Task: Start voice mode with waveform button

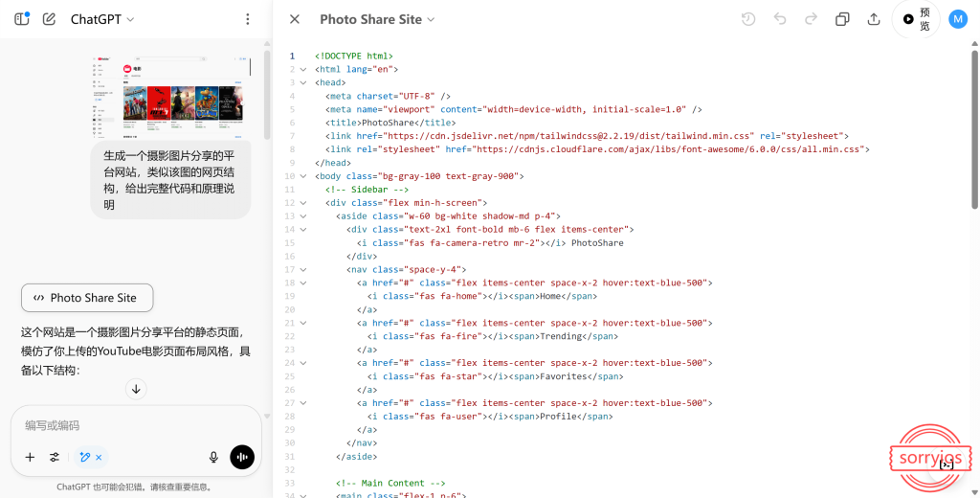Action: (242, 458)
